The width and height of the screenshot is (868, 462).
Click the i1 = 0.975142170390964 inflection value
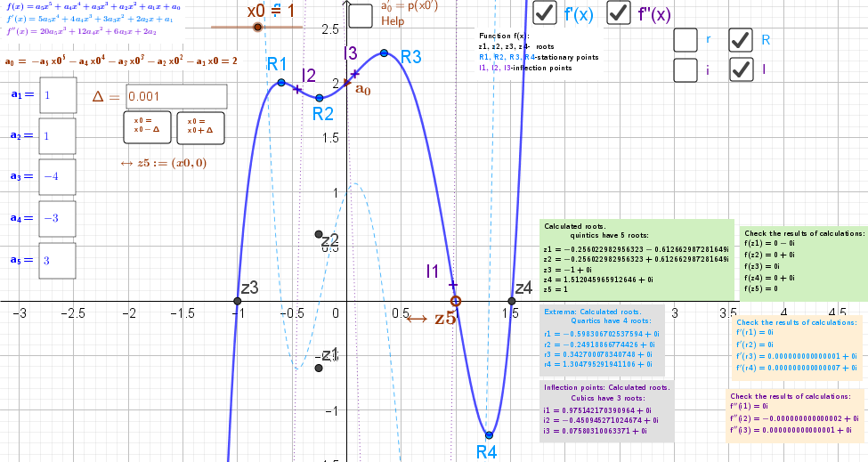click(x=597, y=410)
